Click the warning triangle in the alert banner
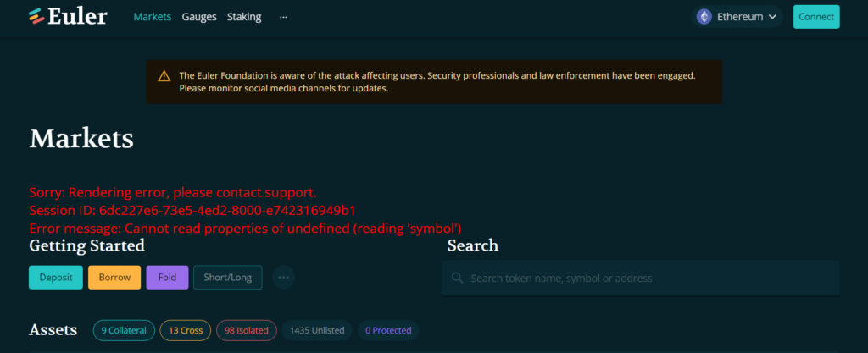 tap(164, 76)
